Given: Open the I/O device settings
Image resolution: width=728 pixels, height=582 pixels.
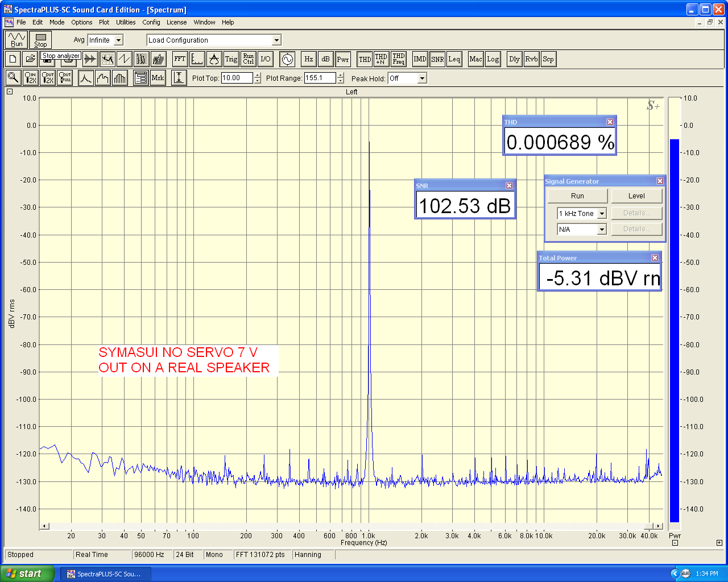Looking at the screenshot, I should [266, 59].
